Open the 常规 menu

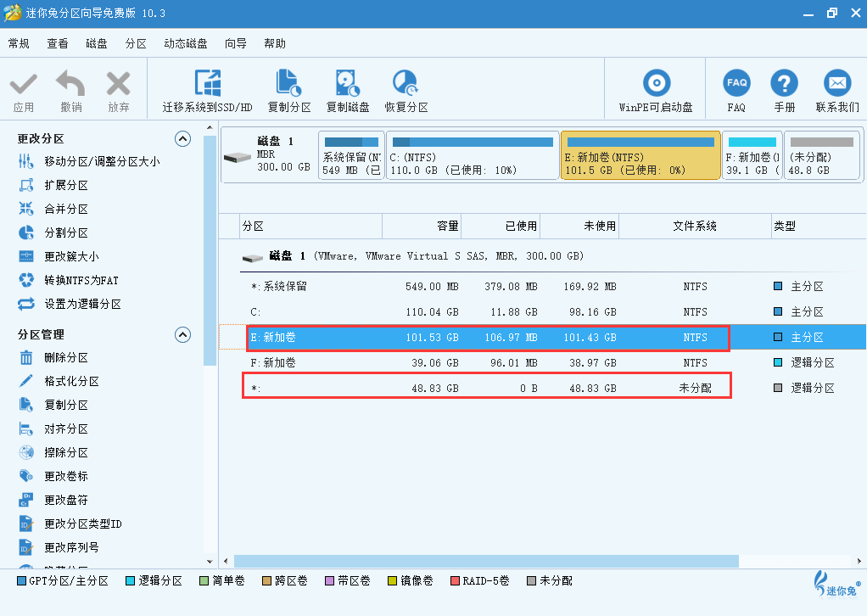coord(19,43)
